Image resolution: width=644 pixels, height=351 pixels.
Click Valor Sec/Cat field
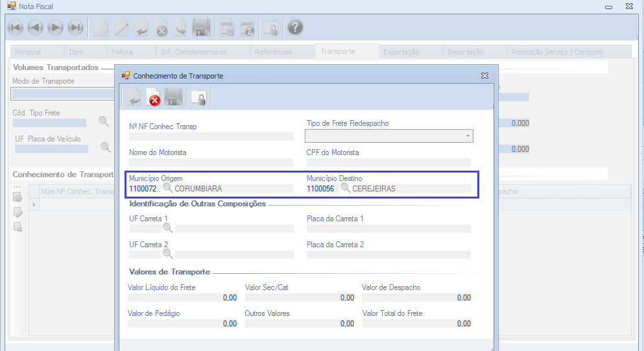pos(300,298)
